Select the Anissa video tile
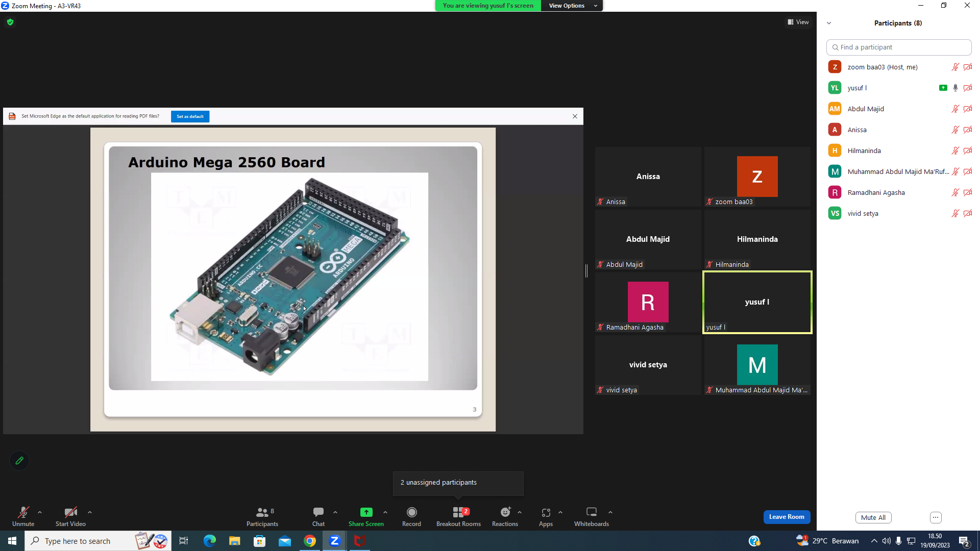 [x=648, y=177]
